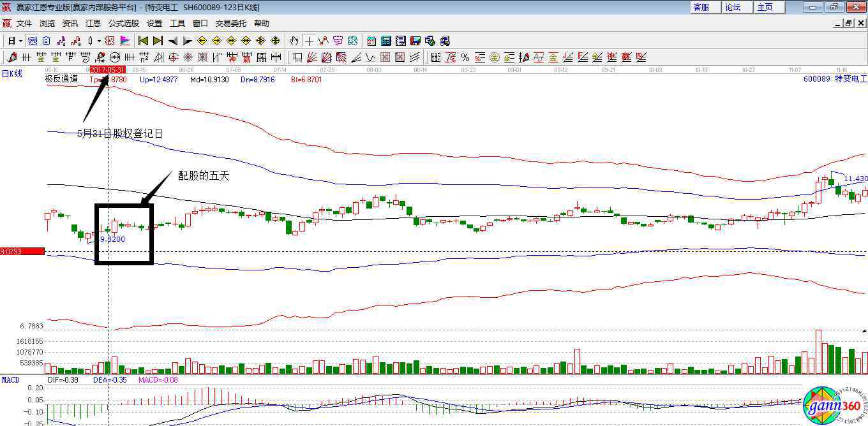Select the red circle crosshair Gann tool
The height and width of the screenshot is (426, 868).
click(173, 57)
